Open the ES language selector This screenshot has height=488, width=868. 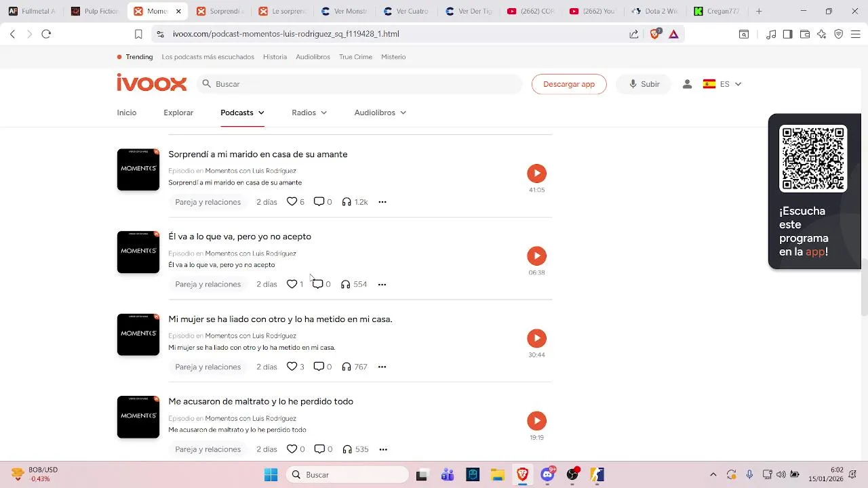pyautogui.click(x=722, y=84)
